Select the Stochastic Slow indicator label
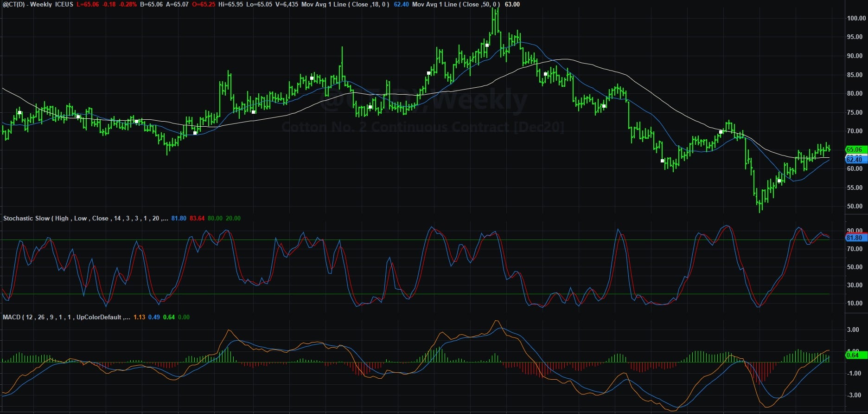 85,218
